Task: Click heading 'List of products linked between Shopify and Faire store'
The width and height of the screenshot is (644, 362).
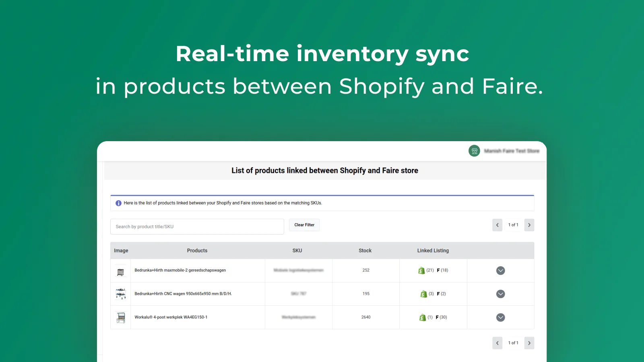Action: pos(325,171)
